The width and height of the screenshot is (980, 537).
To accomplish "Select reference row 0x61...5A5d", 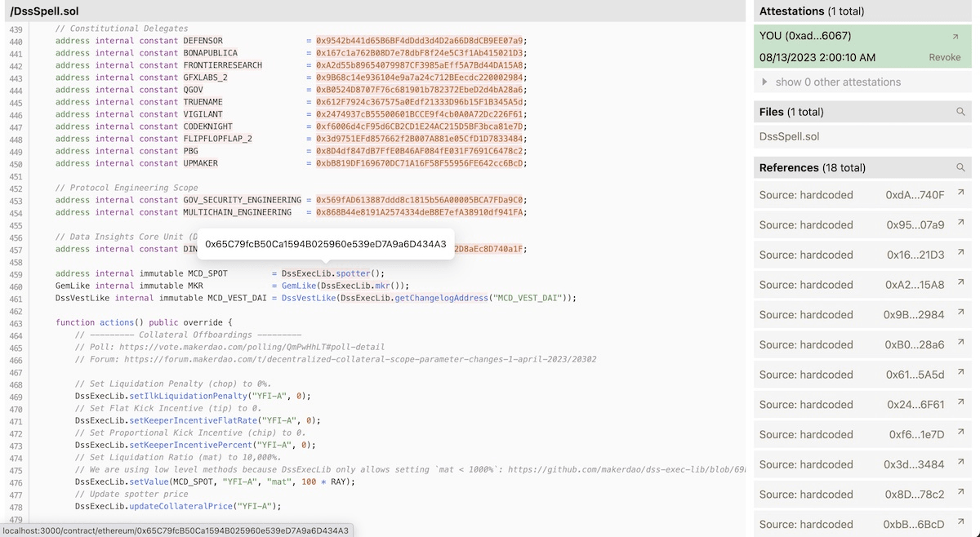I will coord(862,375).
